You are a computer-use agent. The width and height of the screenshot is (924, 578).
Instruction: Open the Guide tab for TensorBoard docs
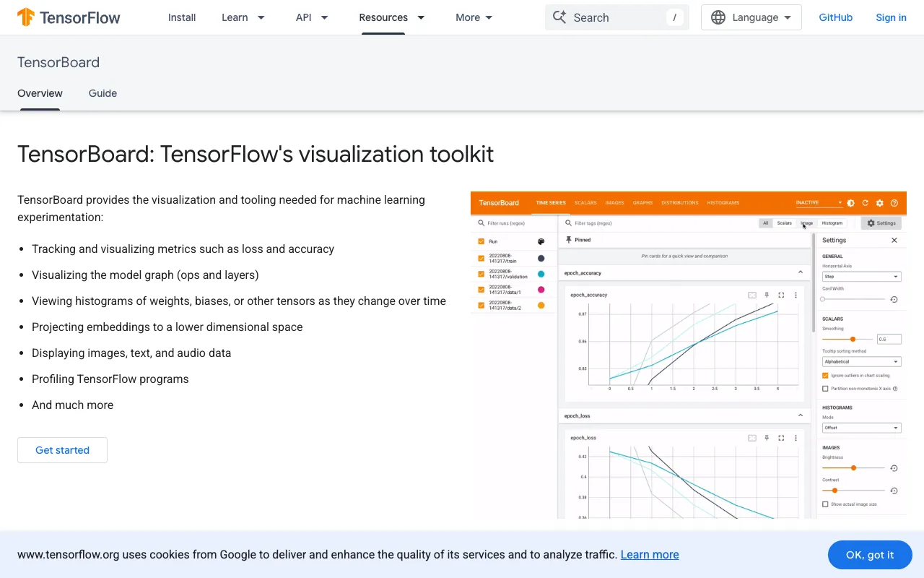[x=103, y=93]
